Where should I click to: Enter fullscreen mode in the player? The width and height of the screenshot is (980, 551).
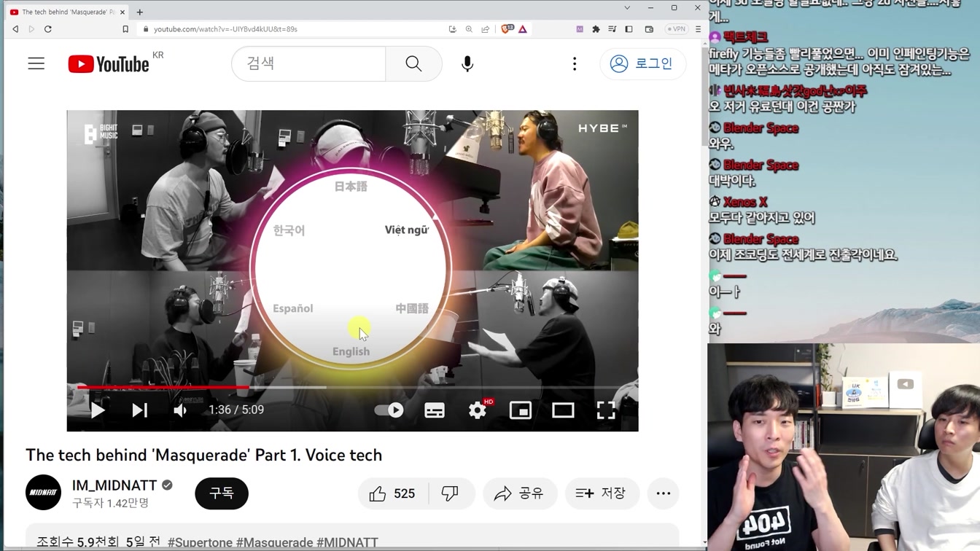click(606, 410)
